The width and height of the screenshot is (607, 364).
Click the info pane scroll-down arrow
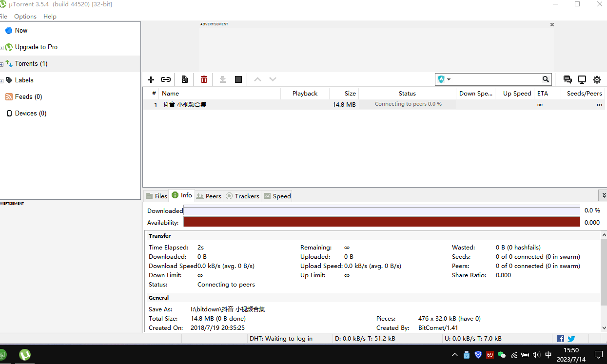604,328
